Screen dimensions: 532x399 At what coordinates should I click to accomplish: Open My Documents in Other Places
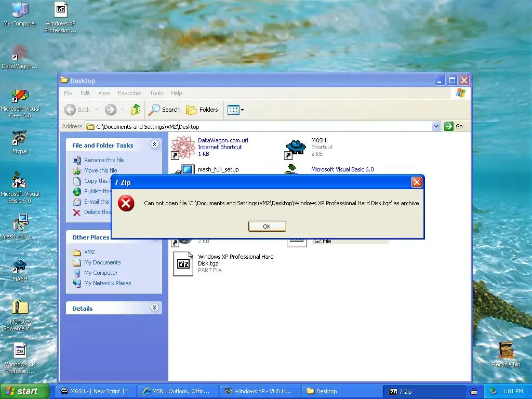pyautogui.click(x=102, y=262)
